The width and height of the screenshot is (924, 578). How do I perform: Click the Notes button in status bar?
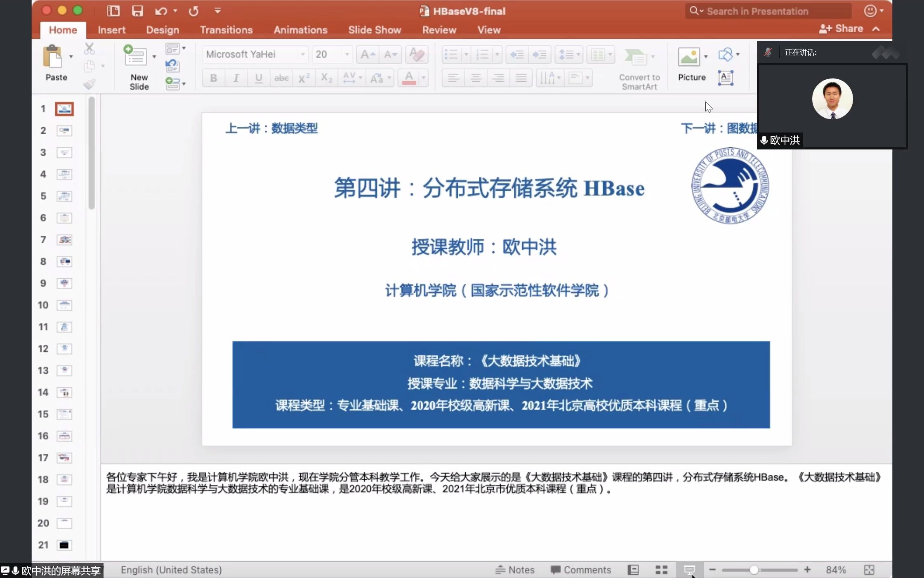(516, 570)
